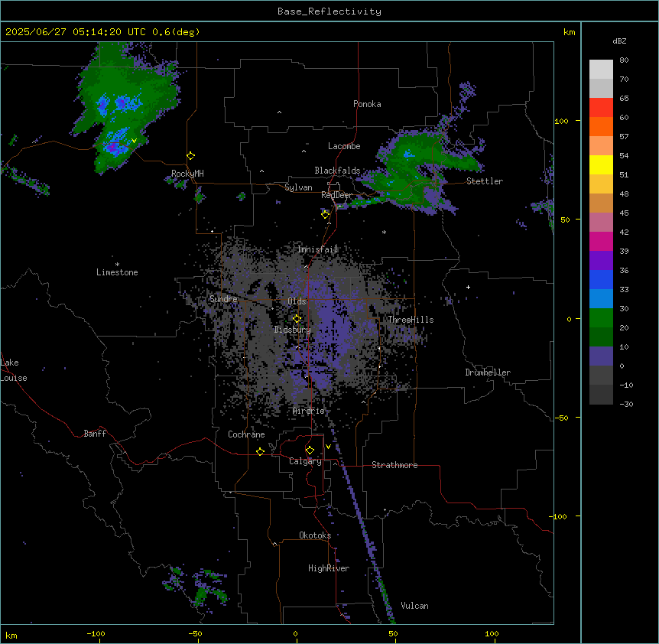Select the yellow diamond marker under Cochrane

260,452
